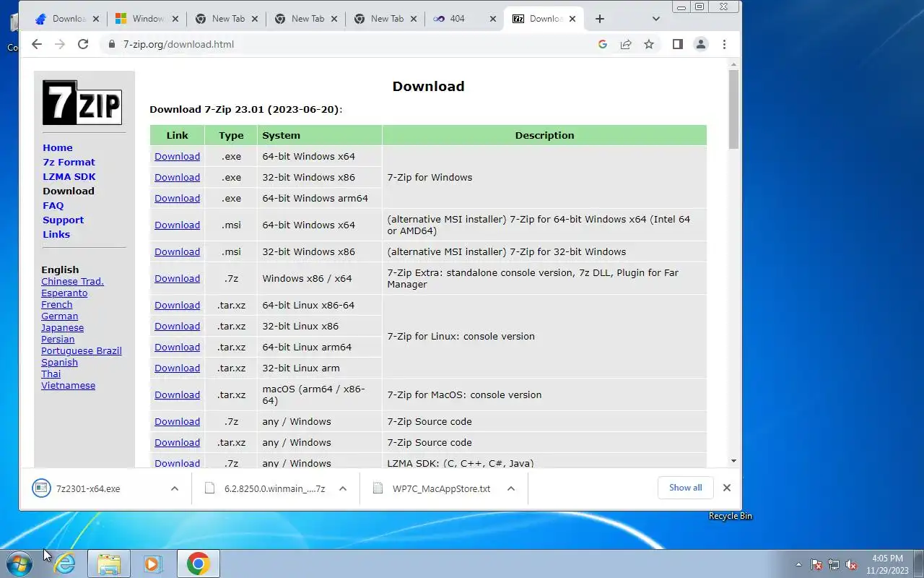This screenshot has height=578, width=924.
Task: Open Windows Explorer from taskbar
Action: [x=109, y=564]
